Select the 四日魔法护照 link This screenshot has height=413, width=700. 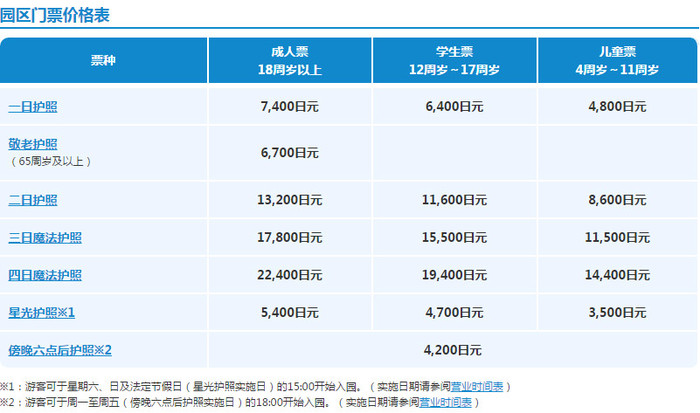click(x=45, y=275)
